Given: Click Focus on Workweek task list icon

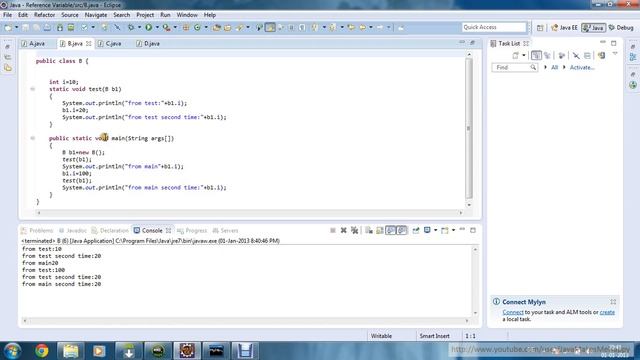Looking at the screenshot, I should [x=561, y=56].
